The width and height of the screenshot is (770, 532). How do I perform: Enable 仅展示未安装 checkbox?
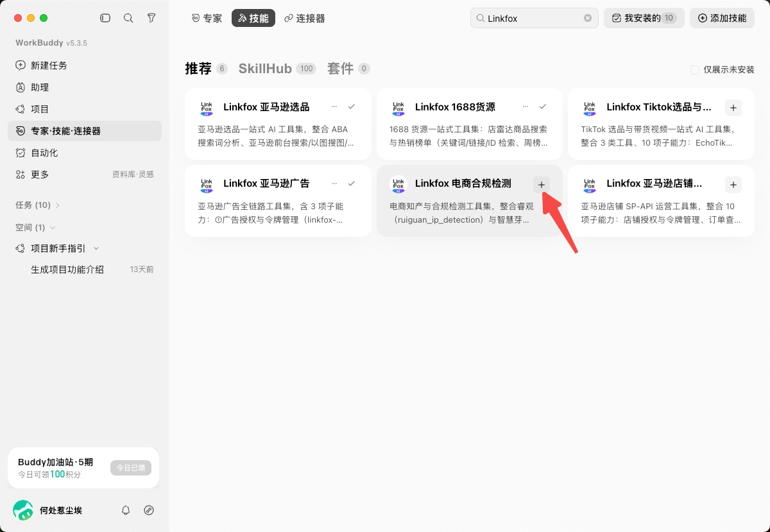(695, 70)
